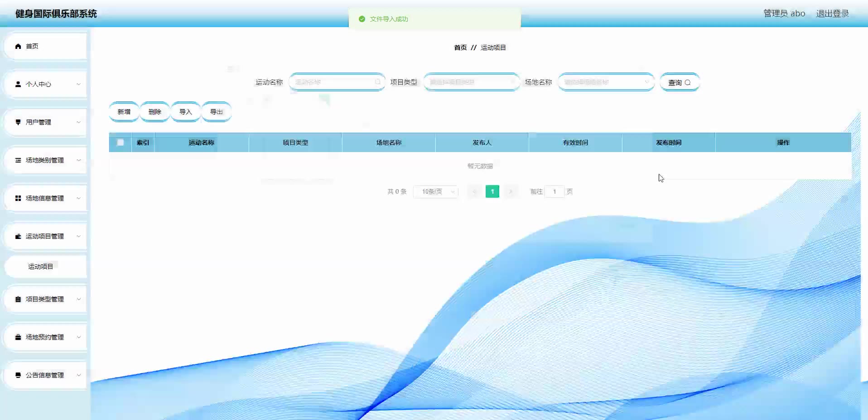Click the 有效时间 column header
This screenshot has width=868, height=420.
coord(575,143)
